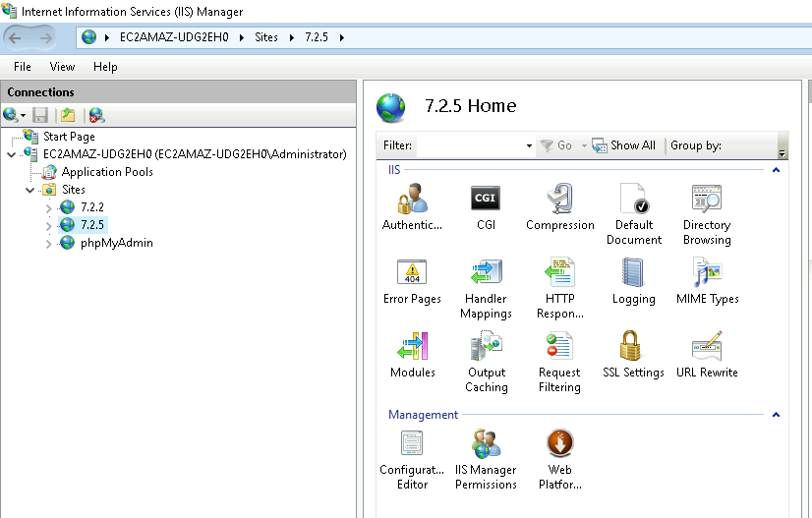Open the MIME Types feature
Image resolution: width=812 pixels, height=518 pixels.
pos(708,281)
